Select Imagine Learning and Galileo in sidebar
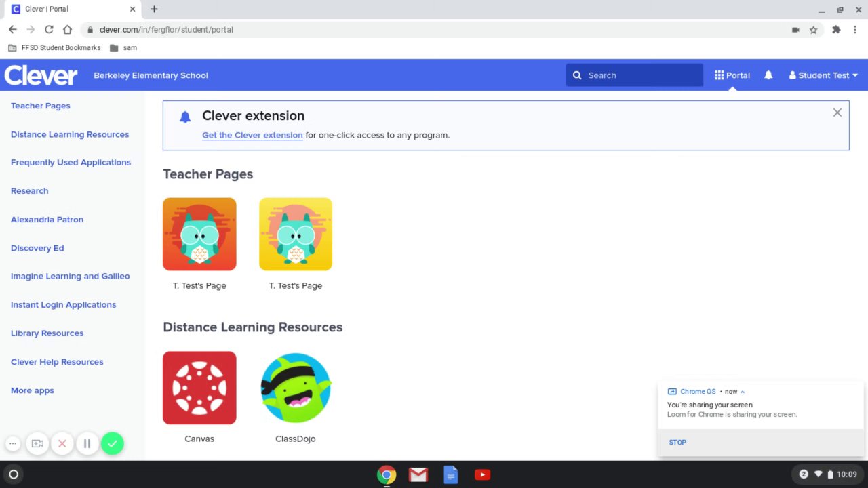Image resolution: width=868 pixels, height=488 pixels. [x=70, y=277]
